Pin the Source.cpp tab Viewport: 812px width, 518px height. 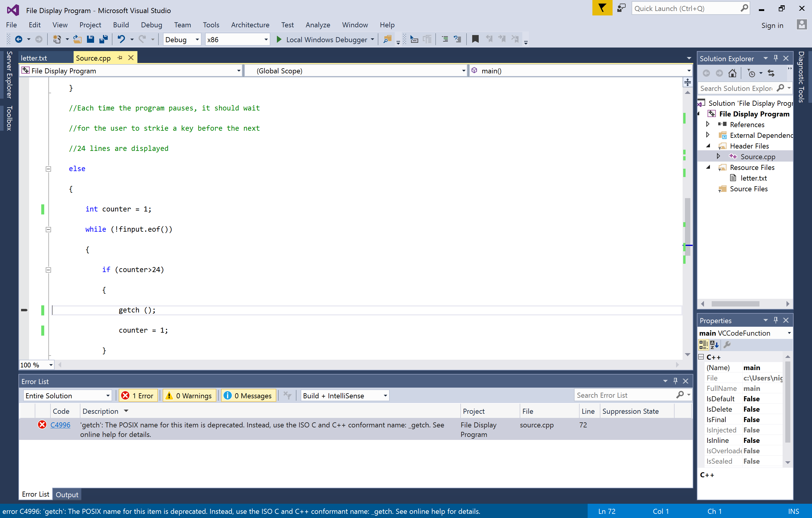coord(120,58)
